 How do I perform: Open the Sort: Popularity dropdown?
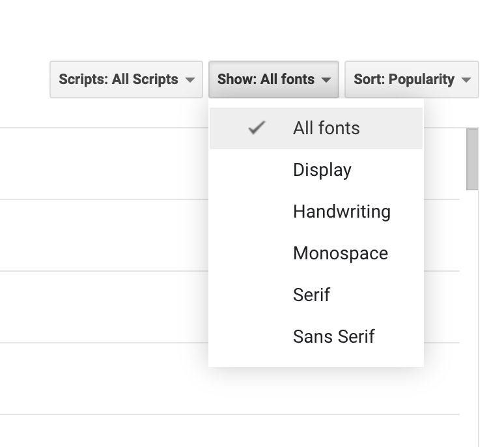(x=411, y=79)
